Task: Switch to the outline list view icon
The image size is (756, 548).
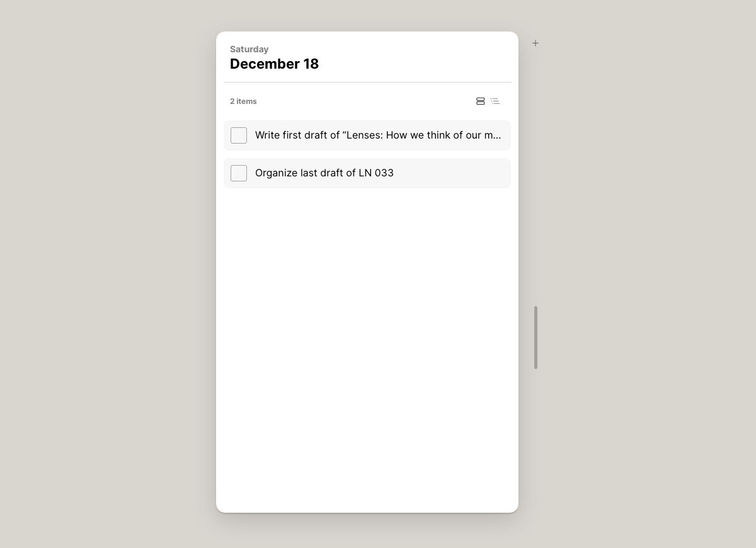Action: pos(495,101)
